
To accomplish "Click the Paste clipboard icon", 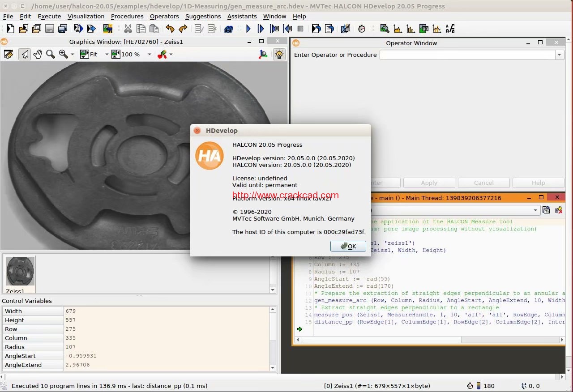I will pyautogui.click(x=154, y=29).
